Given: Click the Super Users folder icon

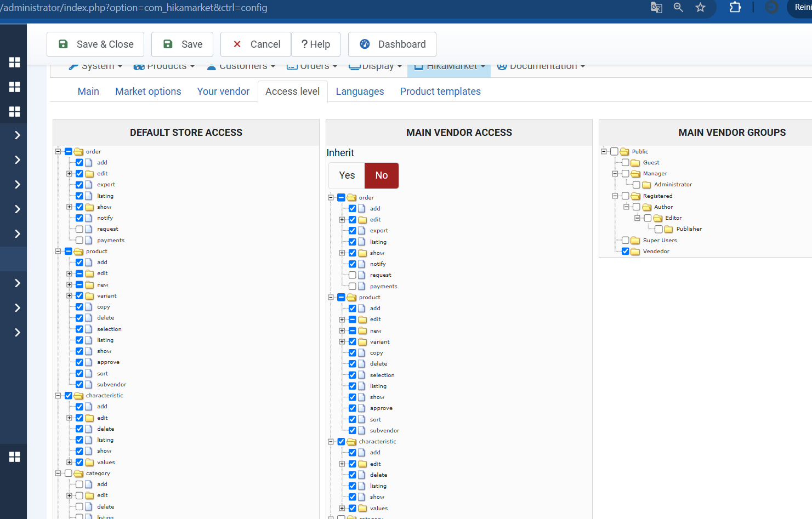Looking at the screenshot, I should tap(635, 241).
